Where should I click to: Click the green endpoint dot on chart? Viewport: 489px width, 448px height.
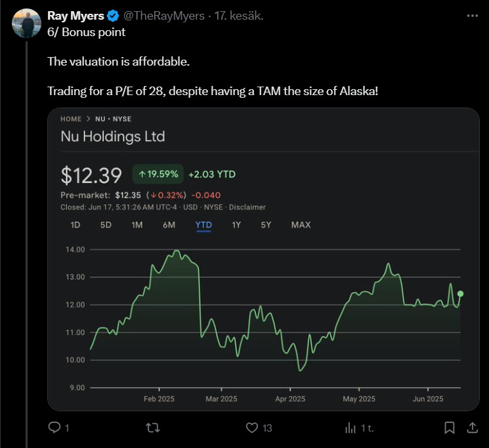pyautogui.click(x=461, y=294)
